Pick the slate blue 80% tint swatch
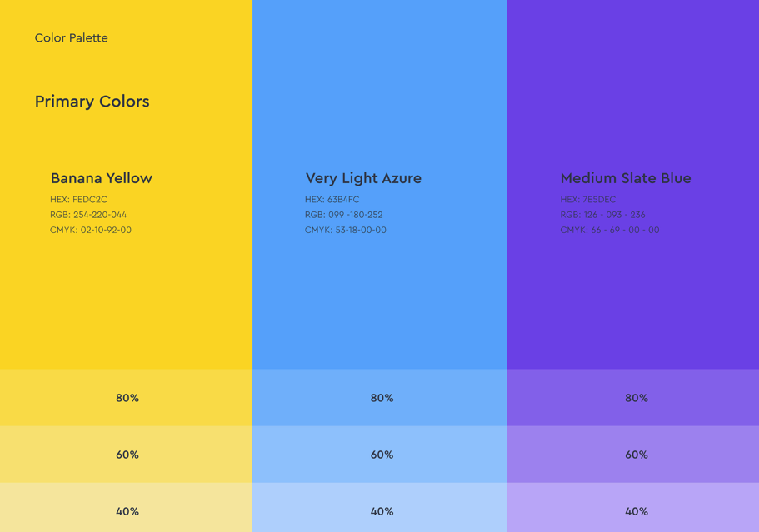 coord(635,398)
